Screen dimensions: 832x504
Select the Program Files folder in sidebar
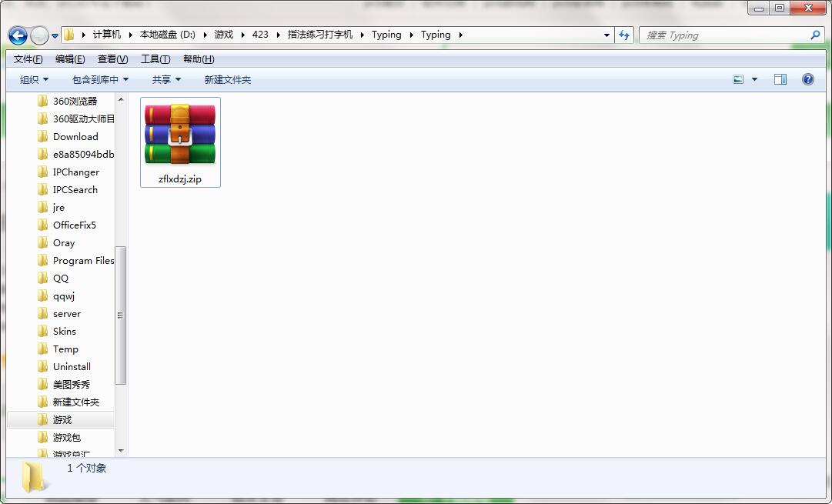coord(83,261)
